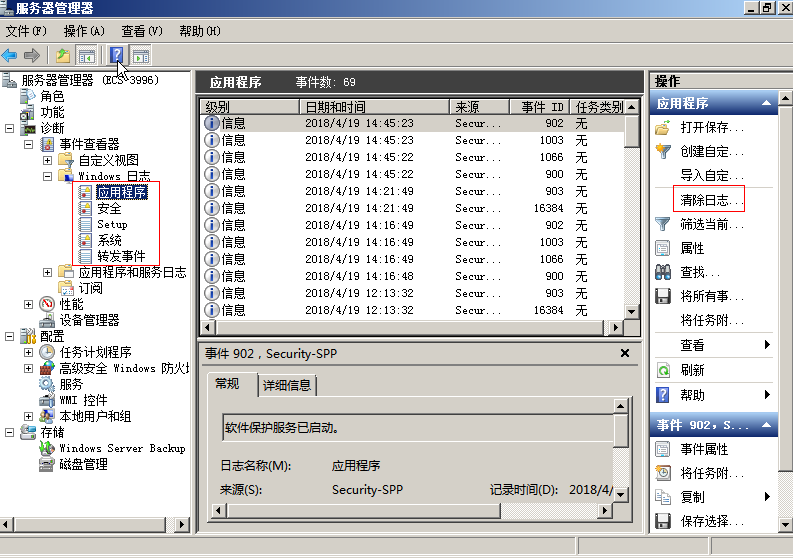This screenshot has height=558, width=793.
Task: Click 刷新 in the actions pane
Action: [692, 370]
